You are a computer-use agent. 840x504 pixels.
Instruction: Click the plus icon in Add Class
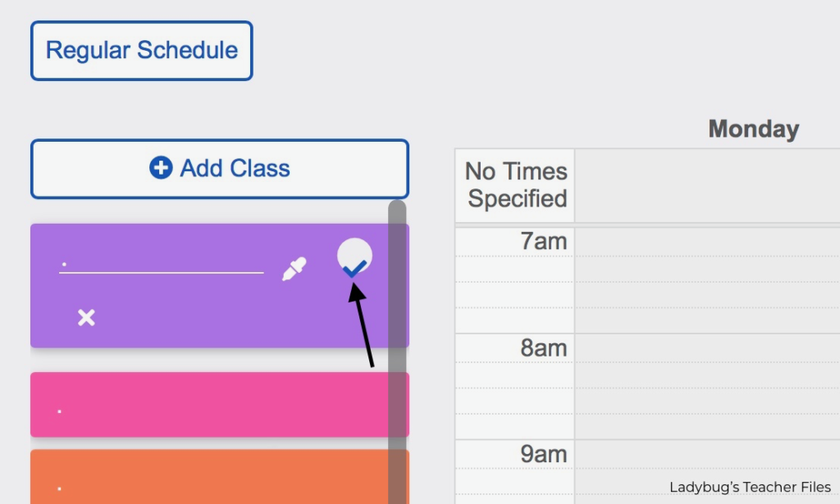(x=161, y=168)
